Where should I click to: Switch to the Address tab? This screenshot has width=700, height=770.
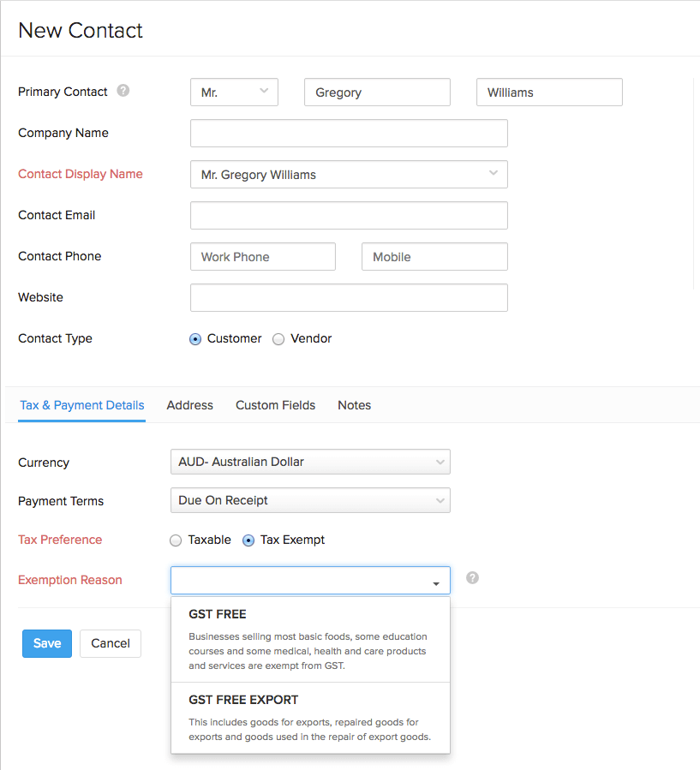[189, 405]
